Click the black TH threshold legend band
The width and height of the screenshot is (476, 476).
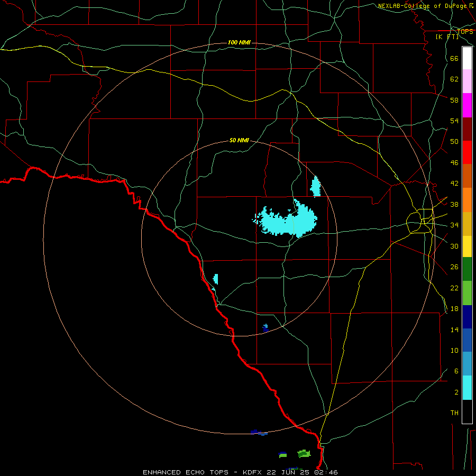coord(467,411)
